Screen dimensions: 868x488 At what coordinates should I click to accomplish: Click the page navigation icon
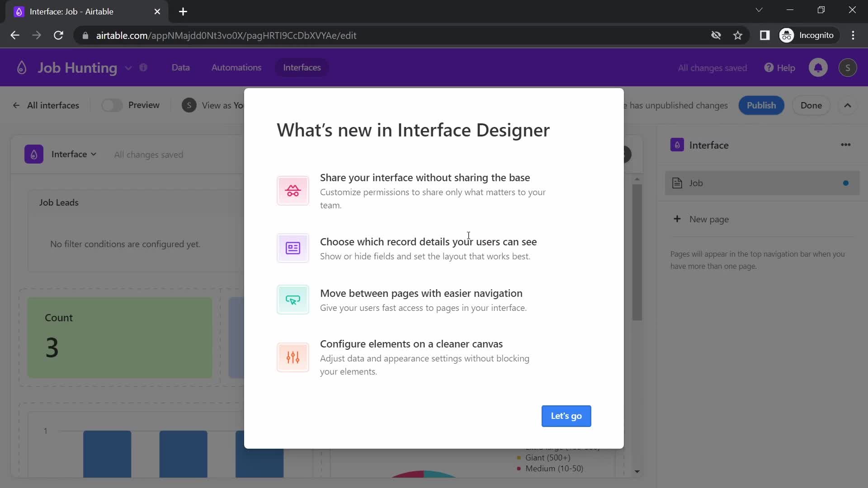coord(292,299)
